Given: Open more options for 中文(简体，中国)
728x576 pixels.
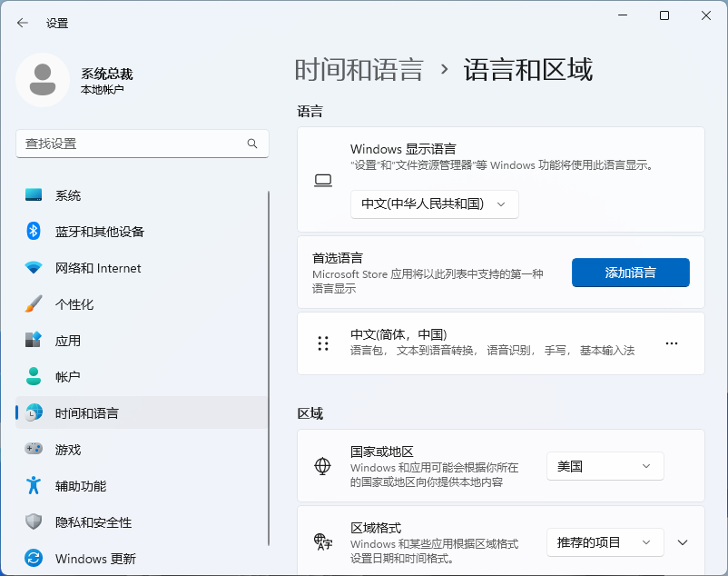Looking at the screenshot, I should point(672,343).
